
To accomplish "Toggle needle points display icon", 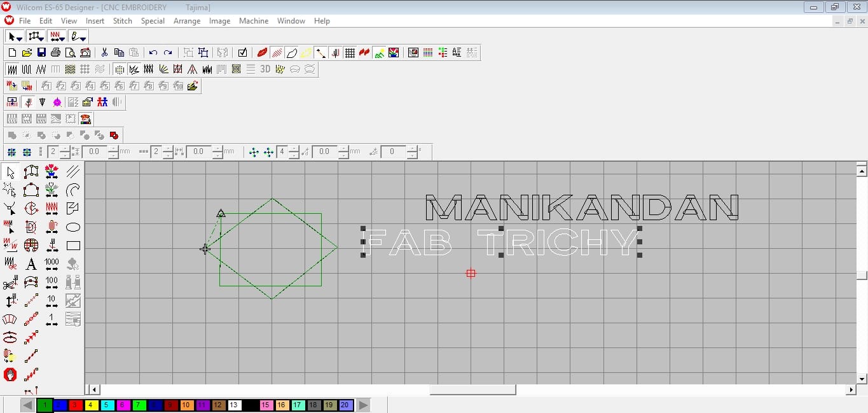I will (335, 53).
